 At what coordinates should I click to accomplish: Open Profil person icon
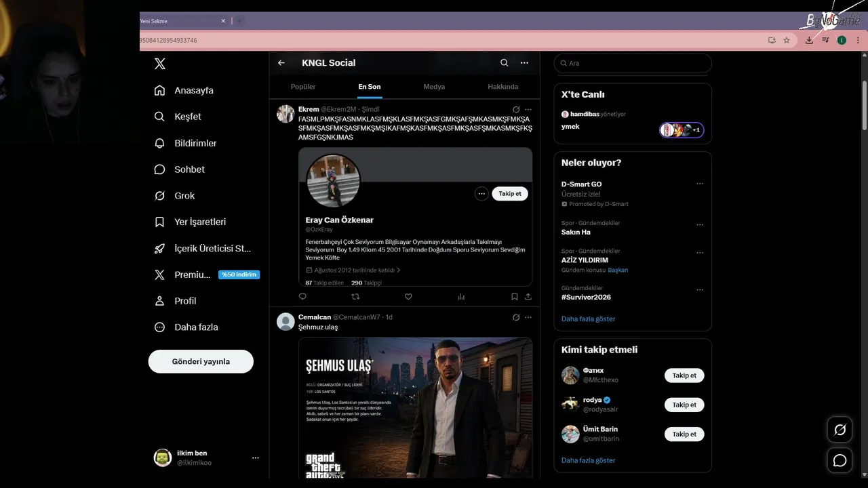point(160,301)
